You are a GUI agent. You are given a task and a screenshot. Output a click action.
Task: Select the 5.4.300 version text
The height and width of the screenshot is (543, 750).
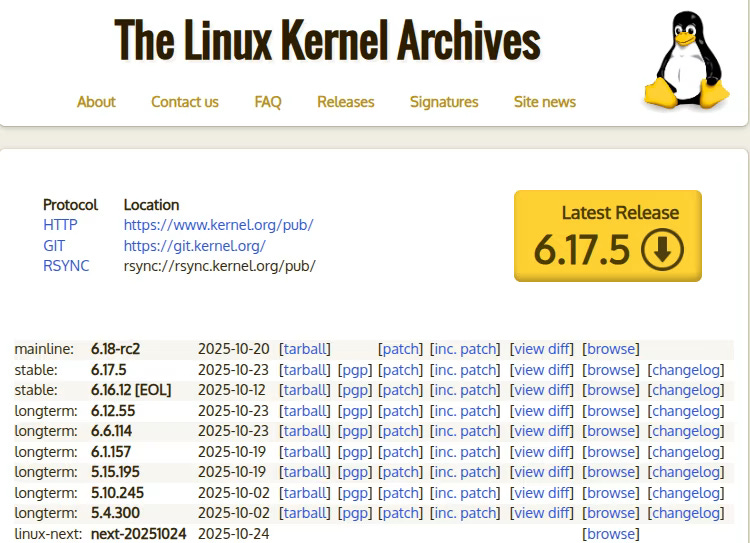pyautogui.click(x=115, y=513)
